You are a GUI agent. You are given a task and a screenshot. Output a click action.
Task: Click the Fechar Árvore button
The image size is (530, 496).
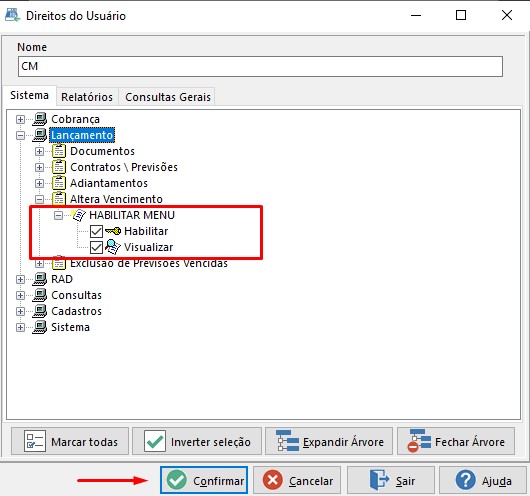(x=456, y=441)
